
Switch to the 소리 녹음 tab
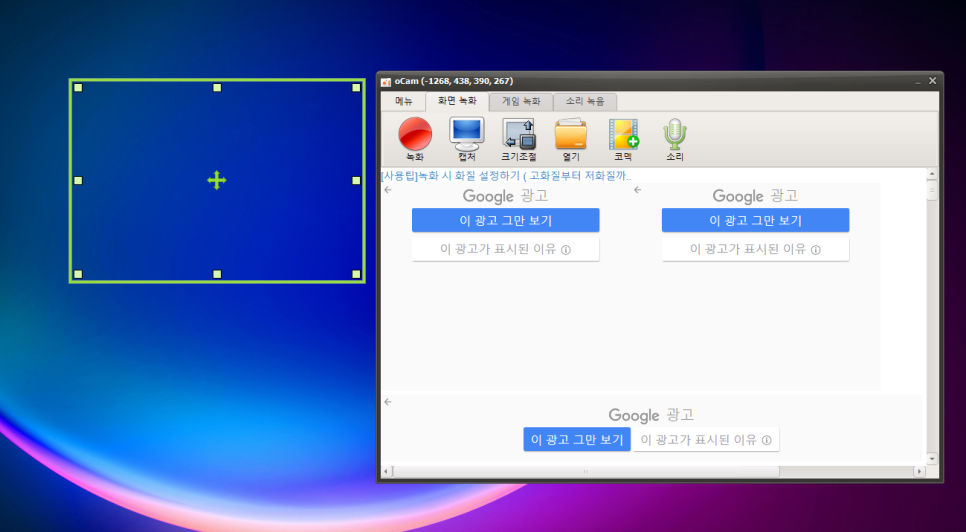point(585,102)
